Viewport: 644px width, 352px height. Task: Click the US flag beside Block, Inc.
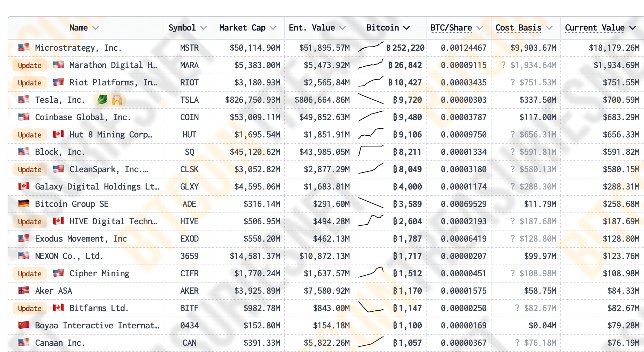24,151
